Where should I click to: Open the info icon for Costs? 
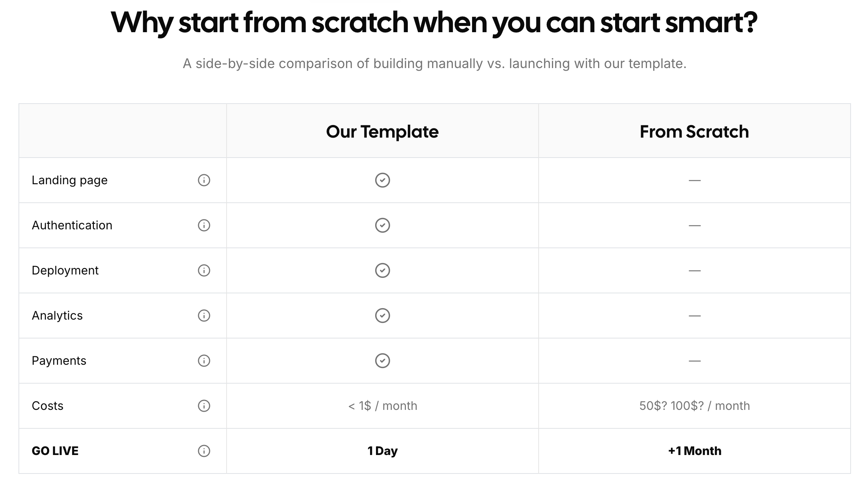click(204, 406)
